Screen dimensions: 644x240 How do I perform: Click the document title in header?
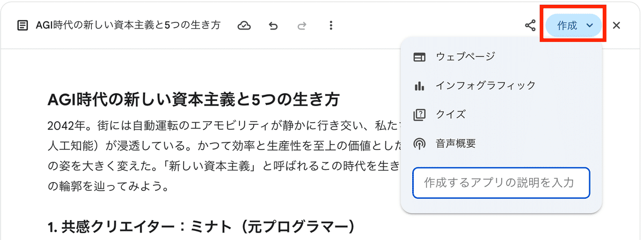pyautogui.click(x=128, y=26)
